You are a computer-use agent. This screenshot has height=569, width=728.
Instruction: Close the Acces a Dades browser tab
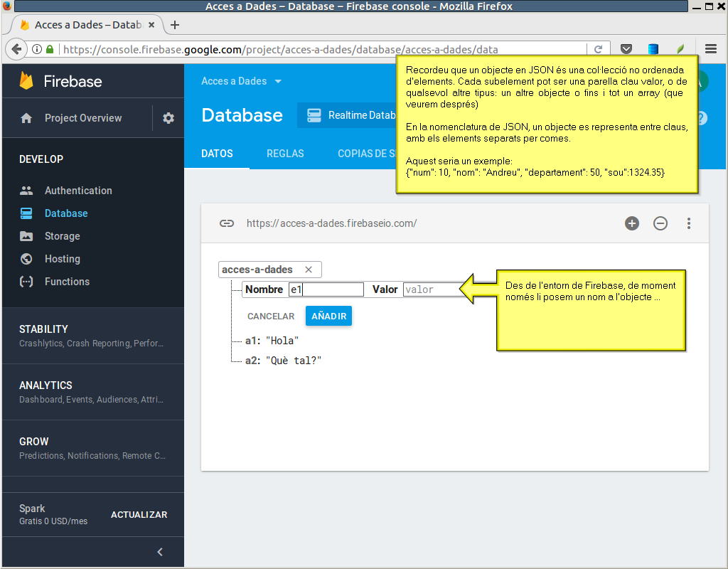tap(151, 25)
